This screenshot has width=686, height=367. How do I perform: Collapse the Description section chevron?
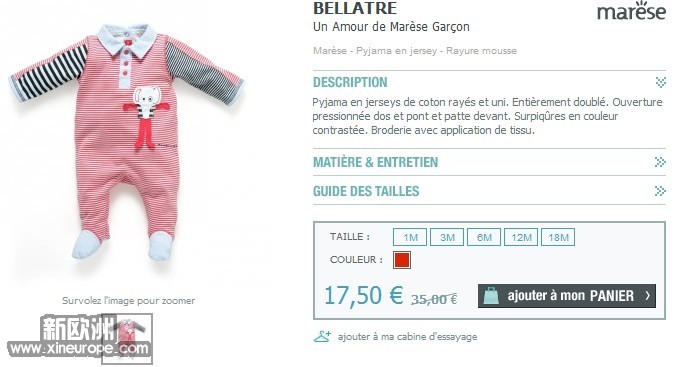pos(661,82)
